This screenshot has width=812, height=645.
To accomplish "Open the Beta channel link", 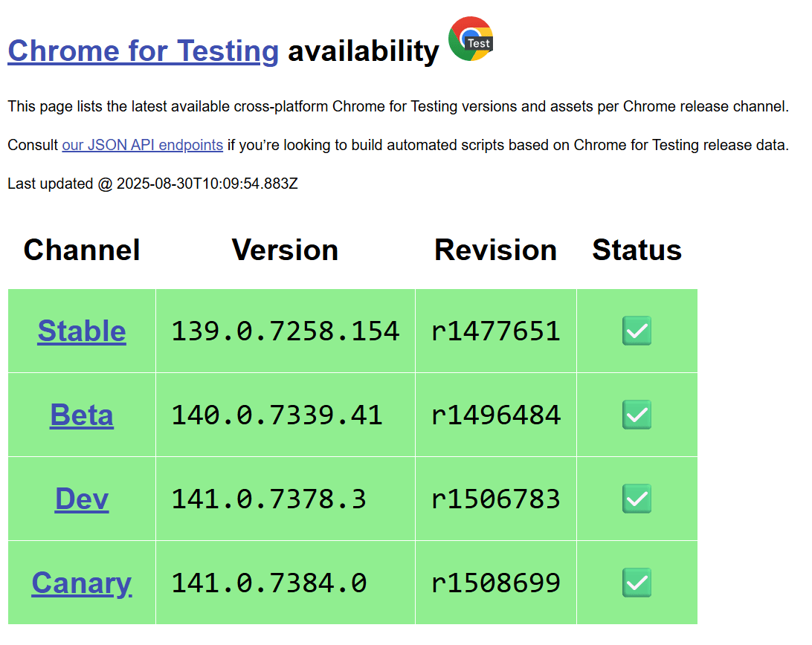I will point(82,415).
